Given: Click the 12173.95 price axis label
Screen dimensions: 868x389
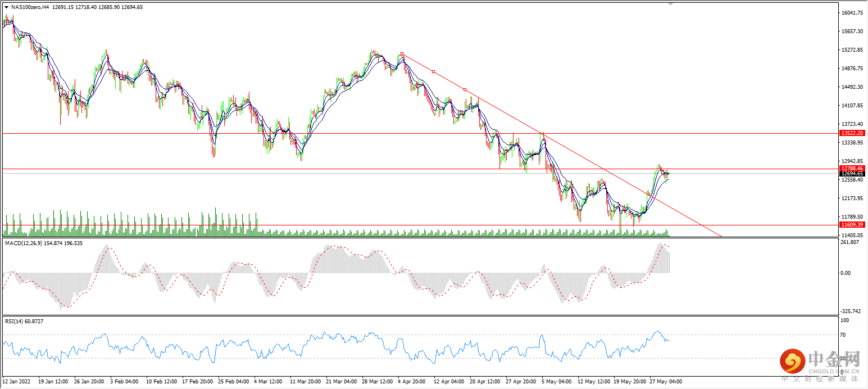Looking at the screenshot, I should (x=853, y=198).
